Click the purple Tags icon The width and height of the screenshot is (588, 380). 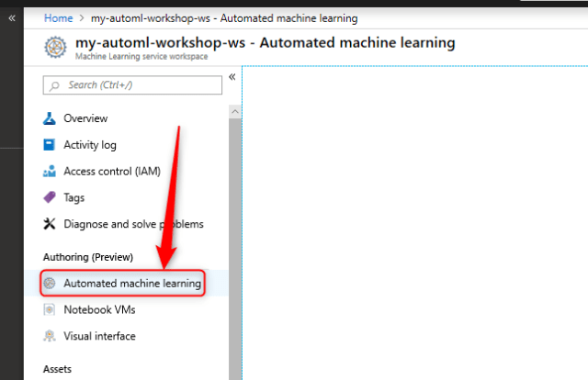(x=49, y=197)
